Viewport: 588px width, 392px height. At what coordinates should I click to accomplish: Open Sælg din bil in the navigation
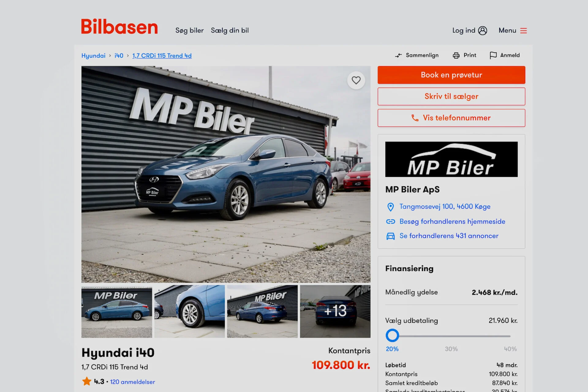(230, 31)
